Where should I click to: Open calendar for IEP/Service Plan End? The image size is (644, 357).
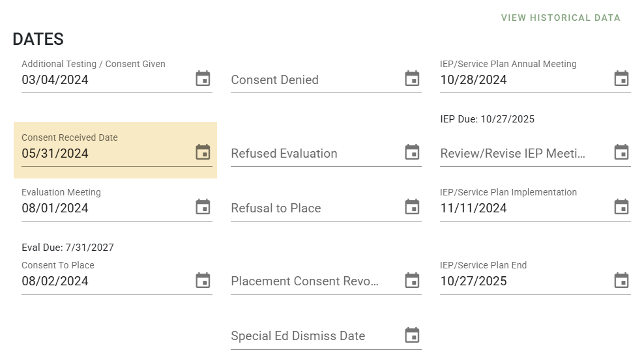tap(622, 280)
